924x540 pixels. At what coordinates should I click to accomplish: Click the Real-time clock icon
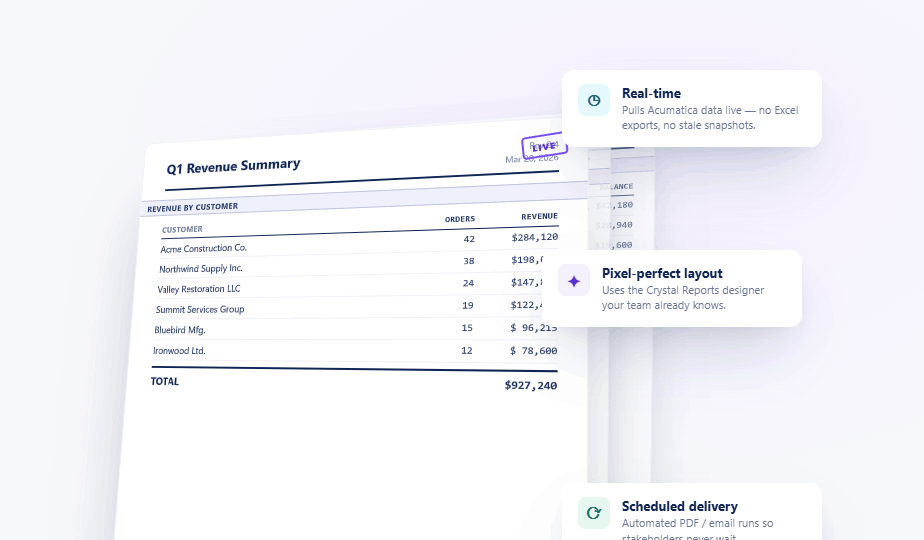click(x=594, y=100)
